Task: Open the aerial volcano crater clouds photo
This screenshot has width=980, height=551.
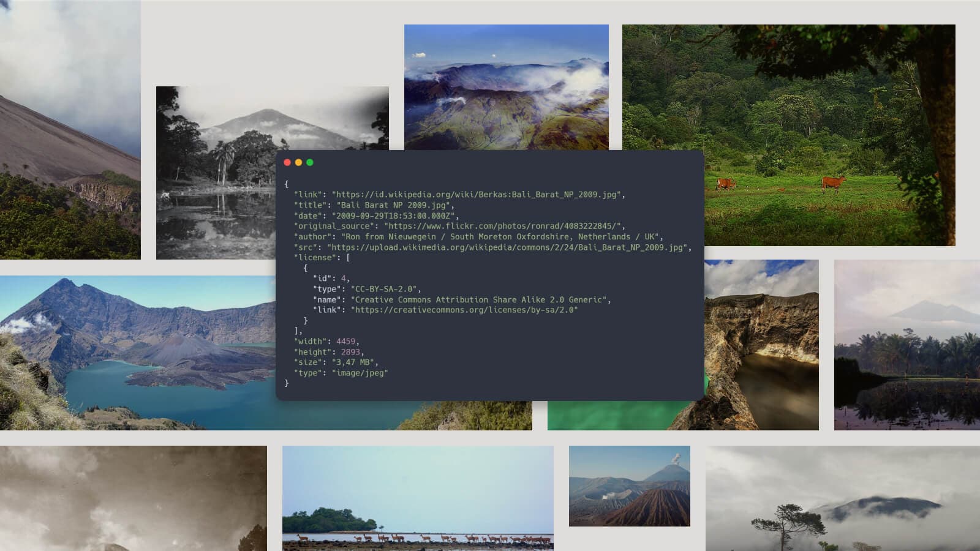Action: (507, 87)
